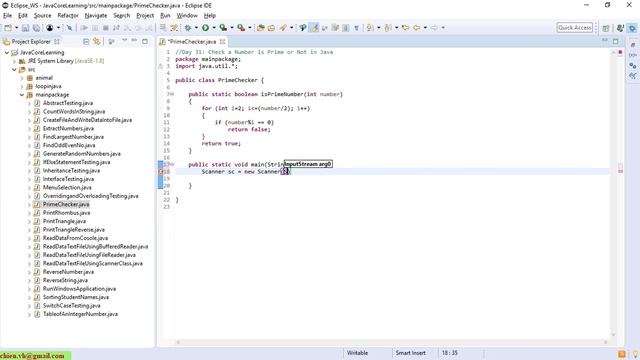640x360 pixels.
Task: Click the Quick Access search field
Action: coord(575,28)
